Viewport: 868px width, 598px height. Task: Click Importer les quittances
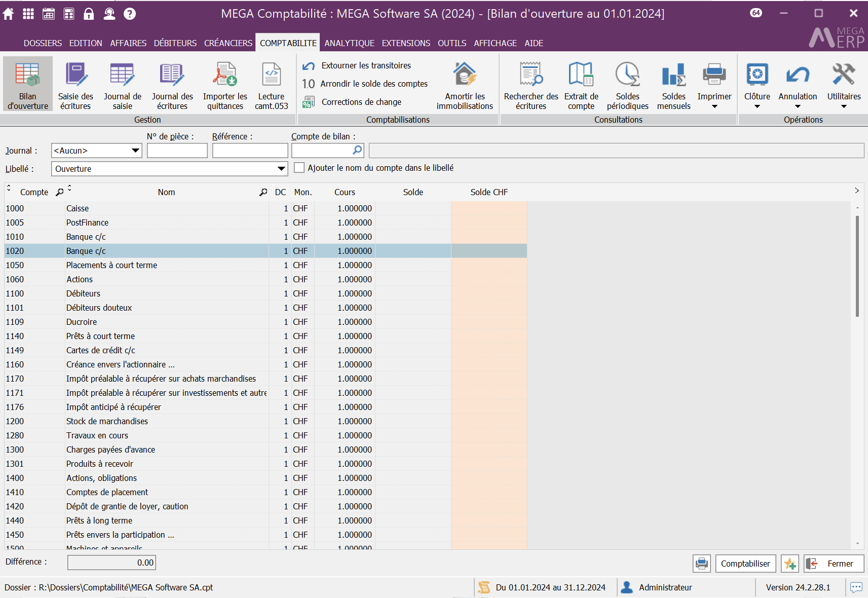click(x=225, y=86)
